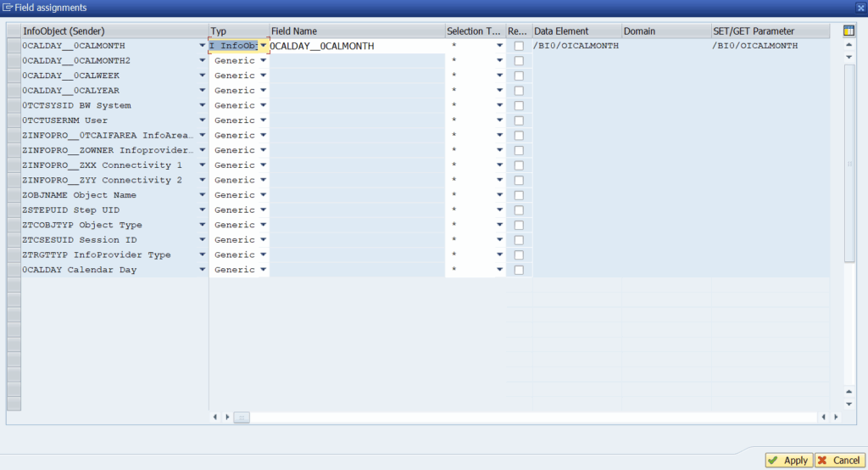Open the InfoObject dropdown for 0CALDAY__0CALMONTH

click(x=202, y=46)
